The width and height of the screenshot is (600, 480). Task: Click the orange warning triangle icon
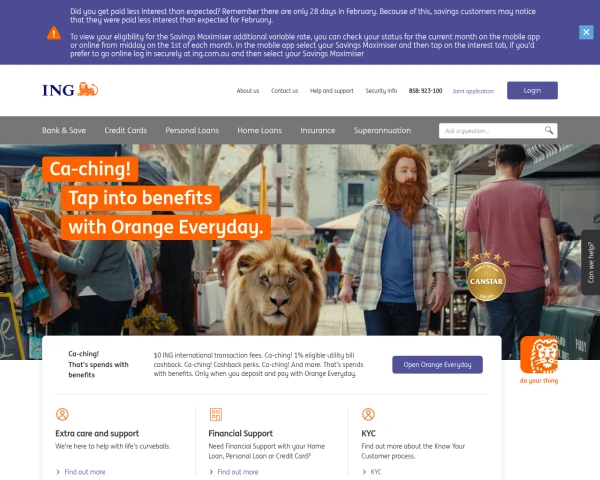pos(54,33)
